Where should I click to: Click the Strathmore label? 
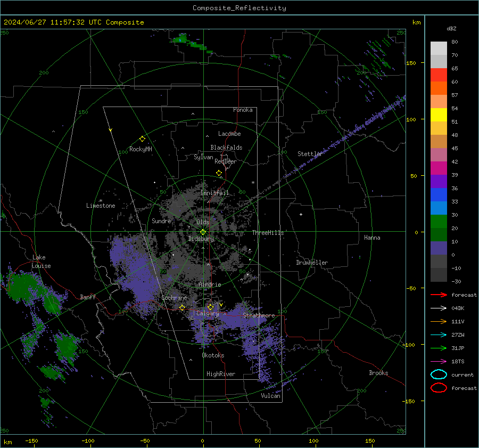point(259,315)
